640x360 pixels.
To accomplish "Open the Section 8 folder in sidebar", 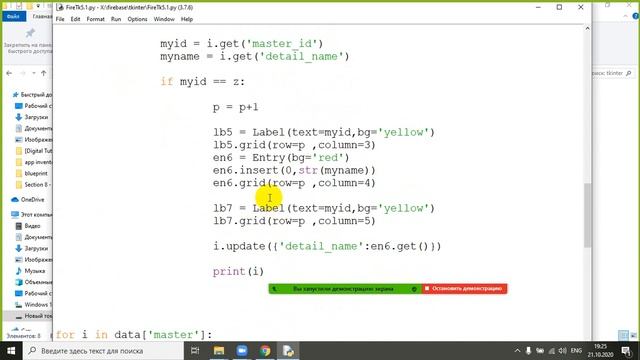I will (x=33, y=184).
